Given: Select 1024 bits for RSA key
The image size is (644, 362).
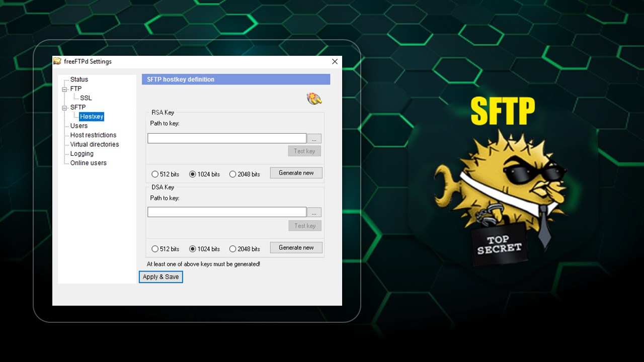Looking at the screenshot, I should coord(205,174).
